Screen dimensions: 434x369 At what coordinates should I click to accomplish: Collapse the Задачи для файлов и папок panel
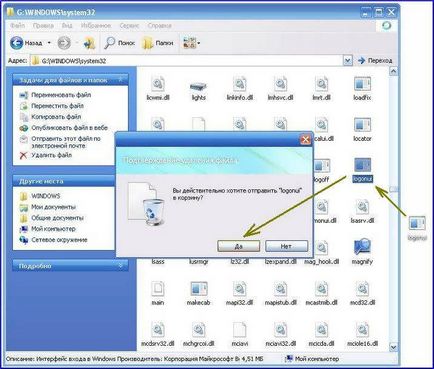point(120,80)
